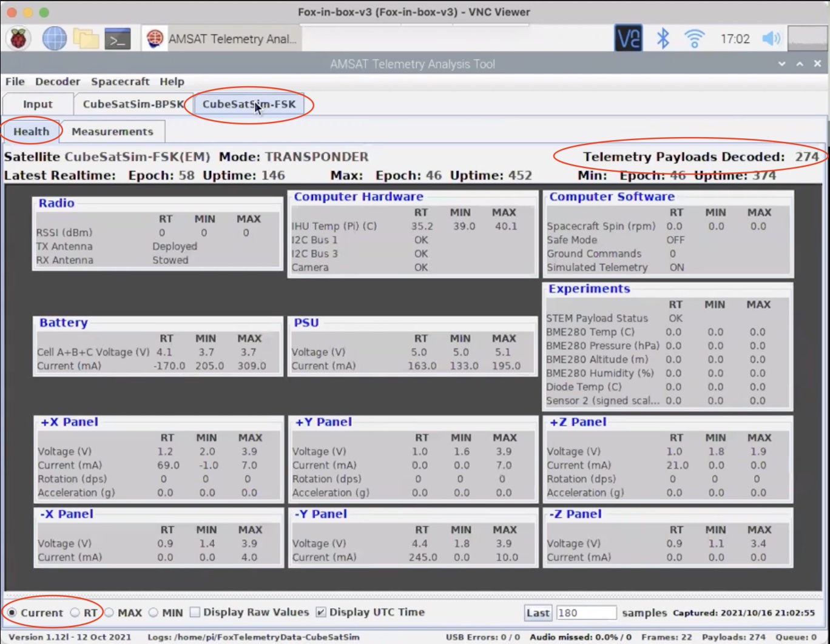Click the BME280 Altitude (m) label
This screenshot has height=644, width=830.
597,360
